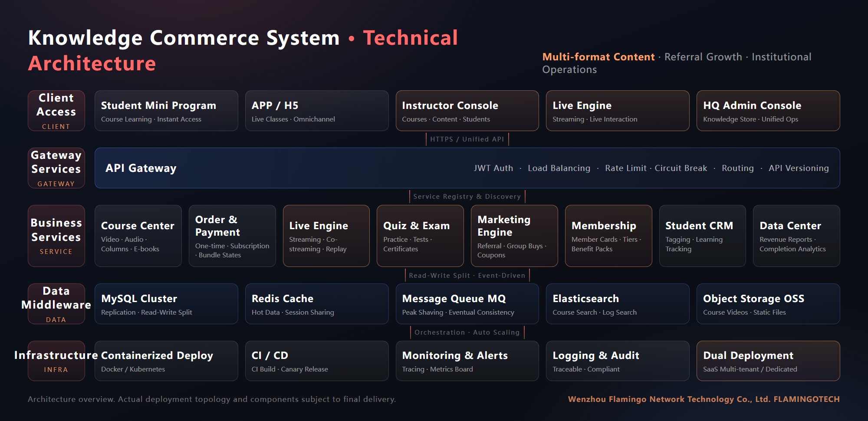Click the Multi-format Content heading text

click(598, 57)
